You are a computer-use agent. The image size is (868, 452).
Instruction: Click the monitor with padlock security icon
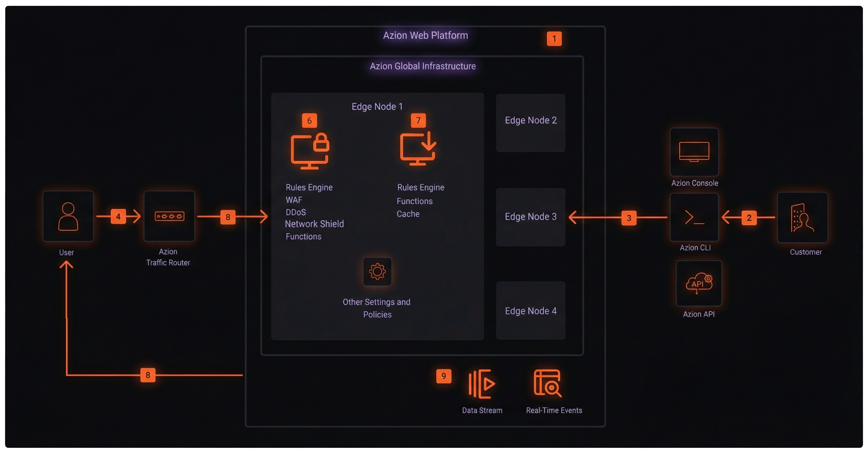(x=310, y=151)
